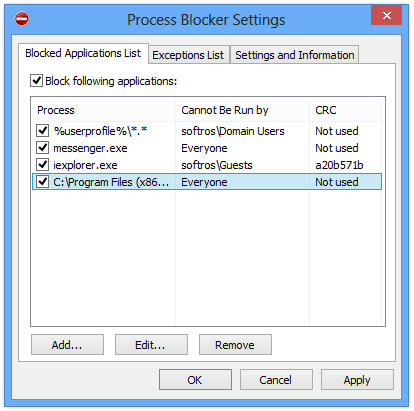Switch to the Exceptions List tab
The width and height of the screenshot is (414, 411).
tap(188, 55)
